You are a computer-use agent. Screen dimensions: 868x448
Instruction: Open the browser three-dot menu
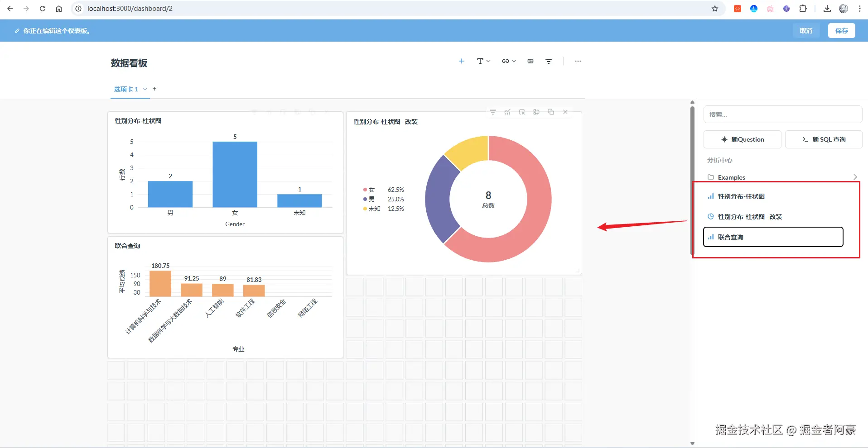[860, 9]
